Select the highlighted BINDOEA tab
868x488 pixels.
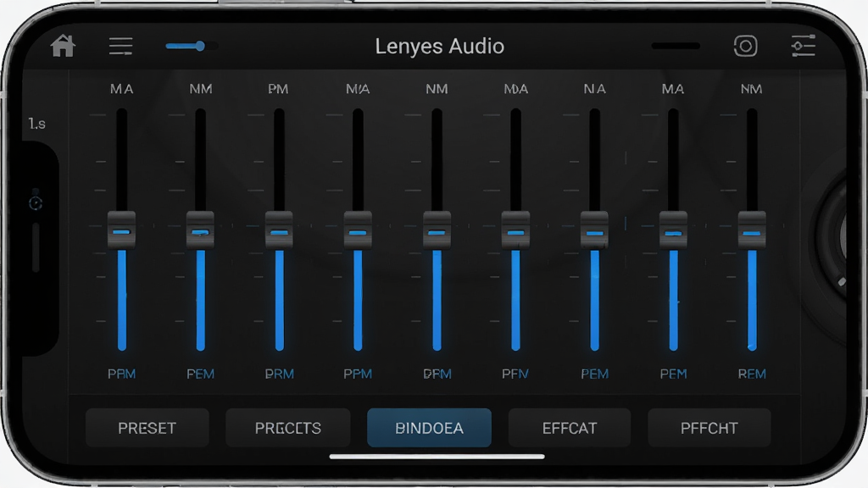click(429, 428)
